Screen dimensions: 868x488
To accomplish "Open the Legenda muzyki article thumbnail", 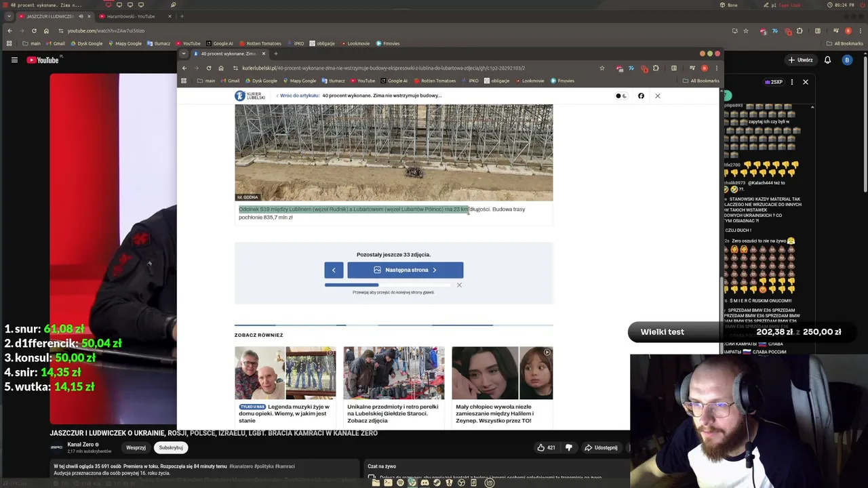I will (x=285, y=373).
